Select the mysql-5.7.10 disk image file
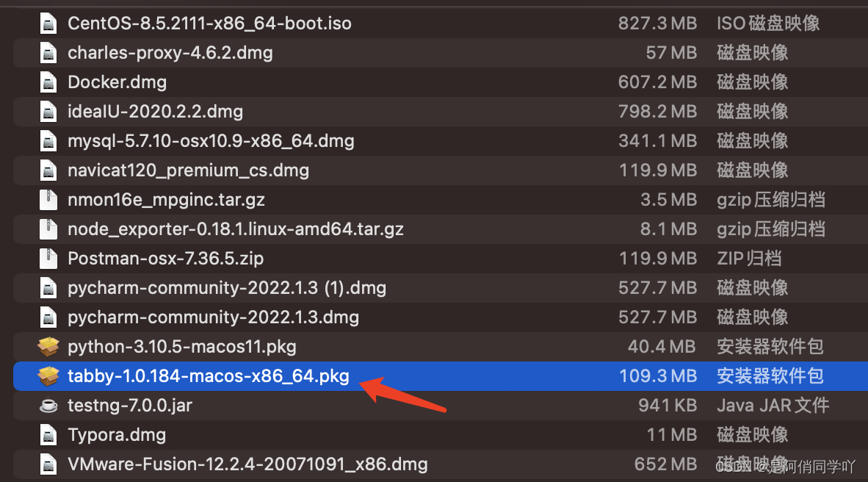Viewport: 868px width, 482px height. pyautogui.click(x=211, y=140)
